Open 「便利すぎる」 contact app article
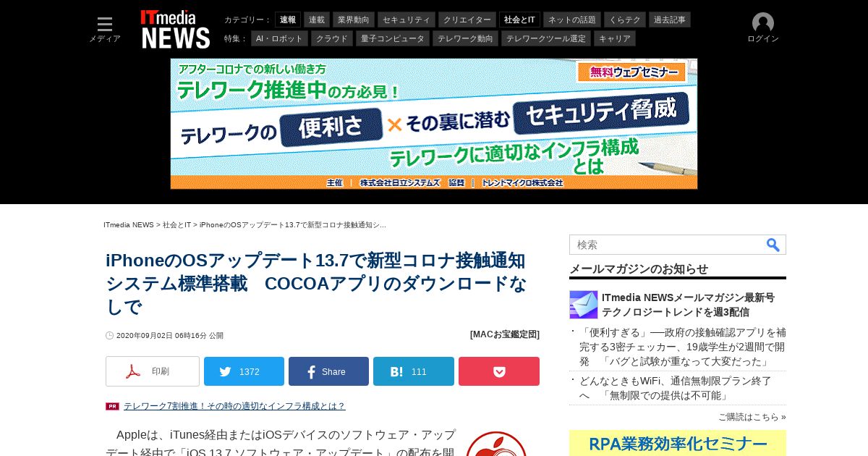This screenshot has height=456, width=868. coord(683,347)
